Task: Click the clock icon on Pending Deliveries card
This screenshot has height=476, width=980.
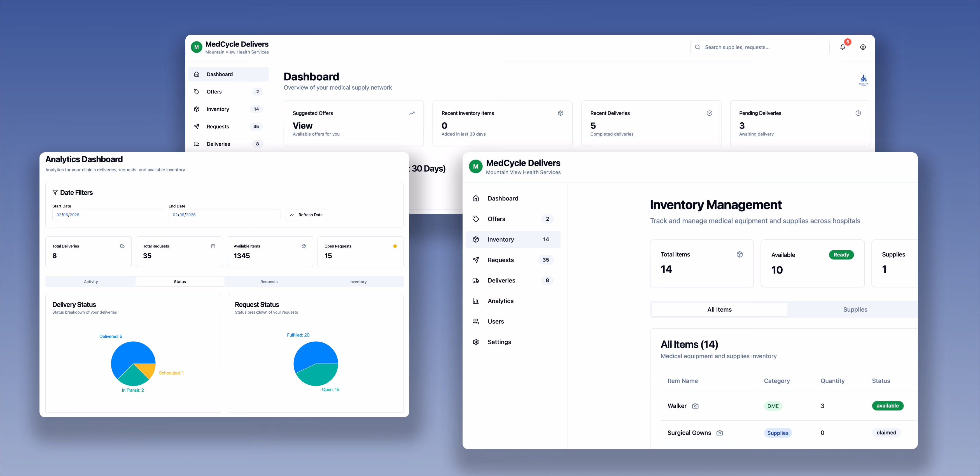Action: (858, 113)
